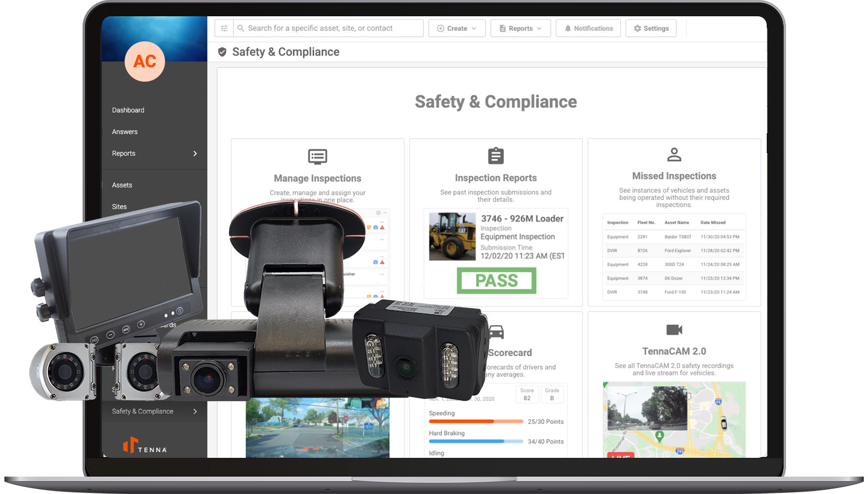Click the Missed Inspections person icon
Image resolution: width=868 pixels, height=494 pixels.
click(674, 154)
